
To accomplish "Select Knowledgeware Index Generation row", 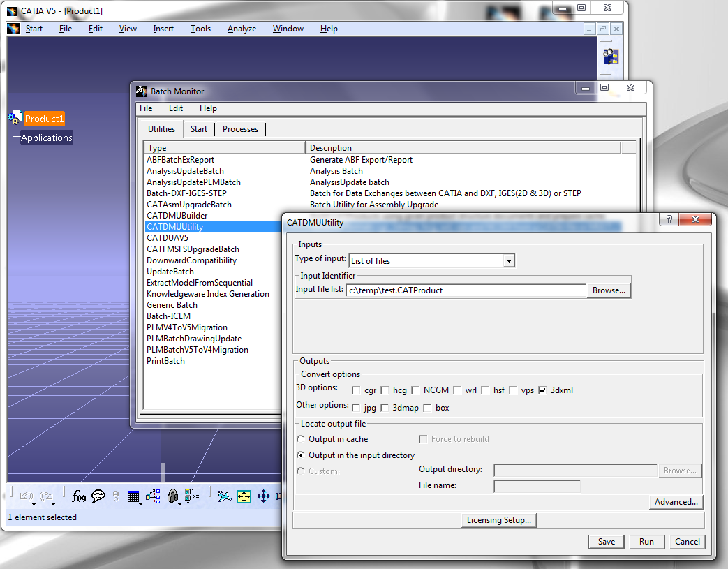I will 207,293.
